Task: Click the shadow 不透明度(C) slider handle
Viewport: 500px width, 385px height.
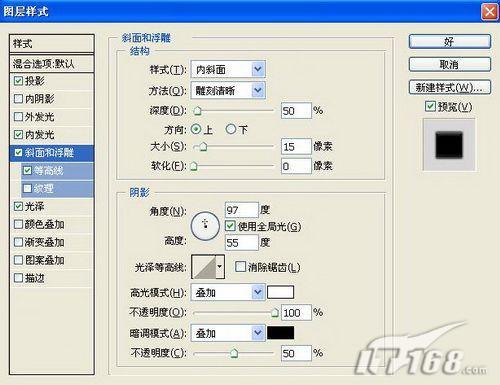Action: coord(234,353)
